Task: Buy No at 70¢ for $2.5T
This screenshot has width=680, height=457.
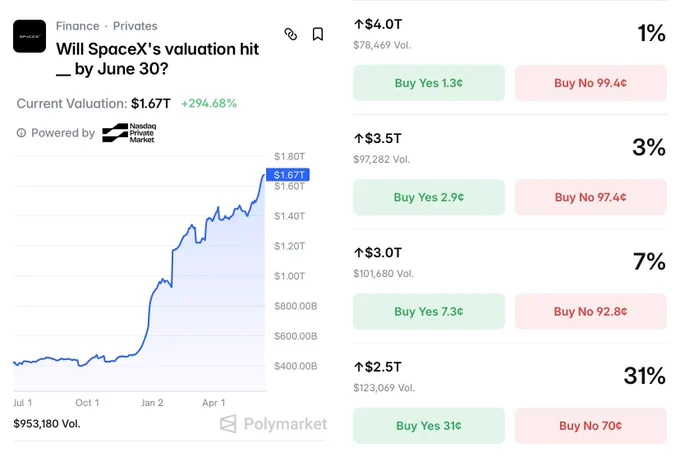Action: click(590, 426)
